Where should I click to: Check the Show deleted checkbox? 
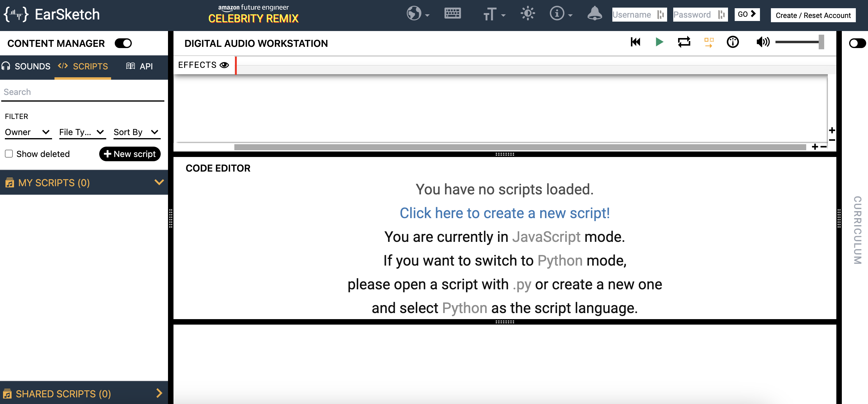click(9, 154)
